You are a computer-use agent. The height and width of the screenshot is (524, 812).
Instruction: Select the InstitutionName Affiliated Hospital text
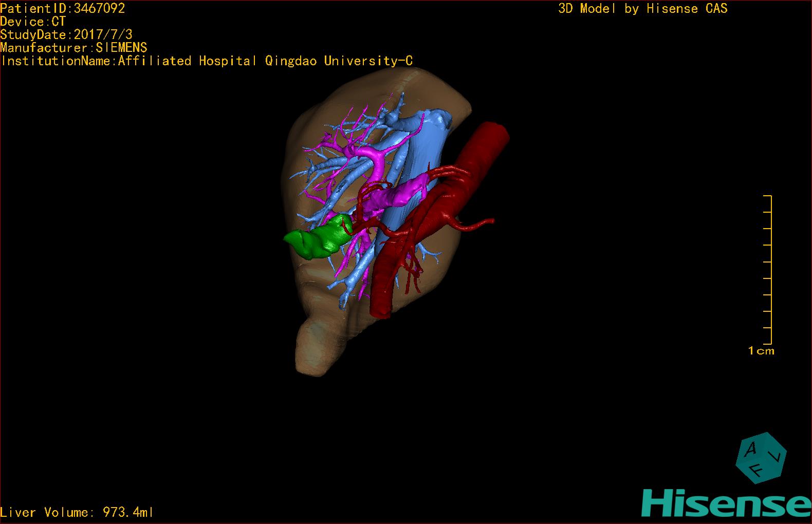tap(206, 61)
